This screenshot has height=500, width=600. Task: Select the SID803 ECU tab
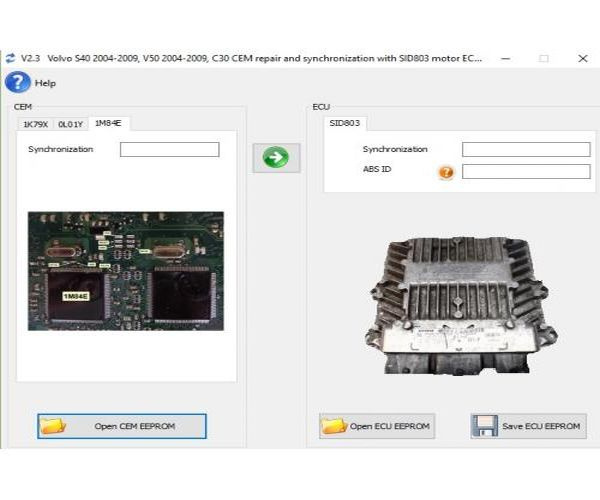click(347, 124)
